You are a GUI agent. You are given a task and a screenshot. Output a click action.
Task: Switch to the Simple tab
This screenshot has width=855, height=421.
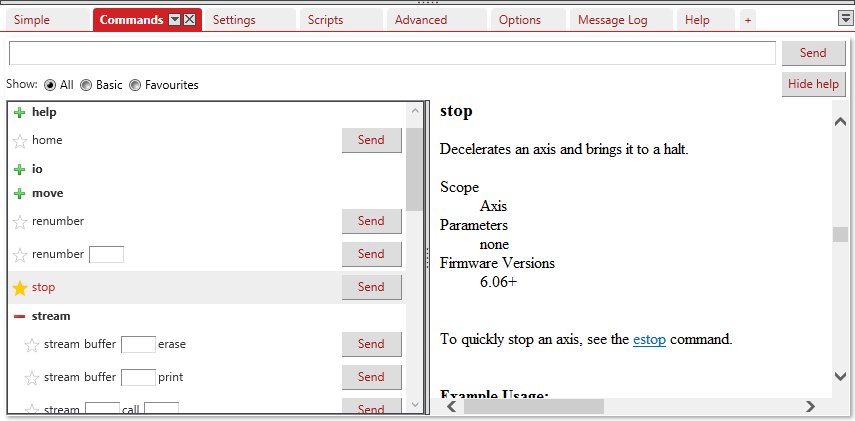pyautogui.click(x=48, y=20)
